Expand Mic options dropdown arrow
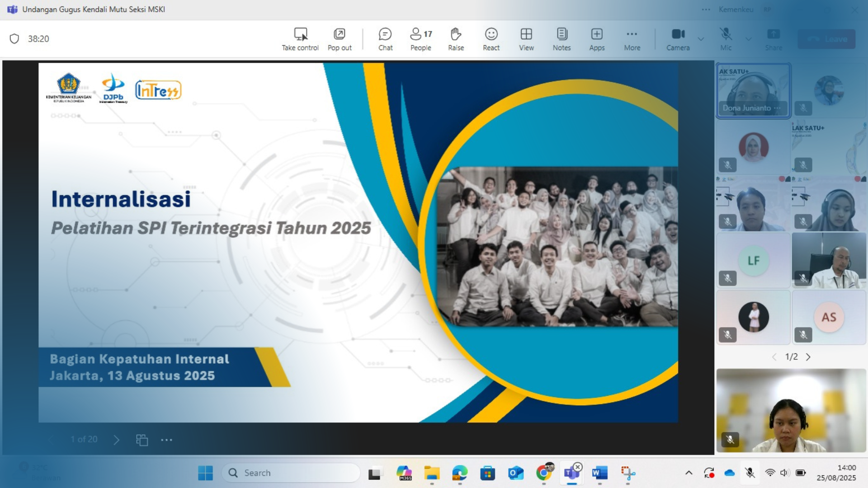868x488 pixels. coord(749,39)
